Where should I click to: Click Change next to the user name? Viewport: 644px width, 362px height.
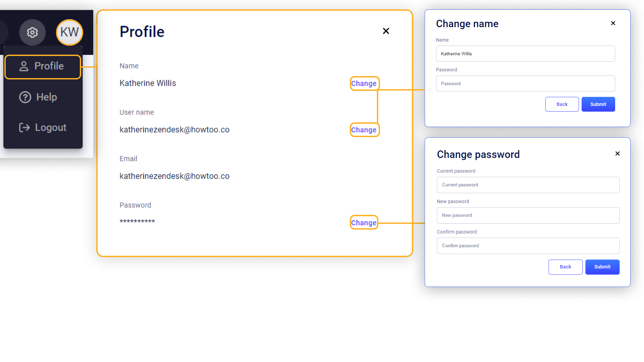364,130
